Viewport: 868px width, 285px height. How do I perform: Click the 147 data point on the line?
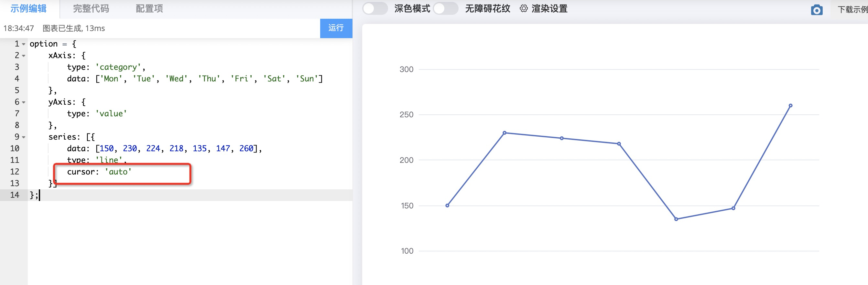(733, 208)
